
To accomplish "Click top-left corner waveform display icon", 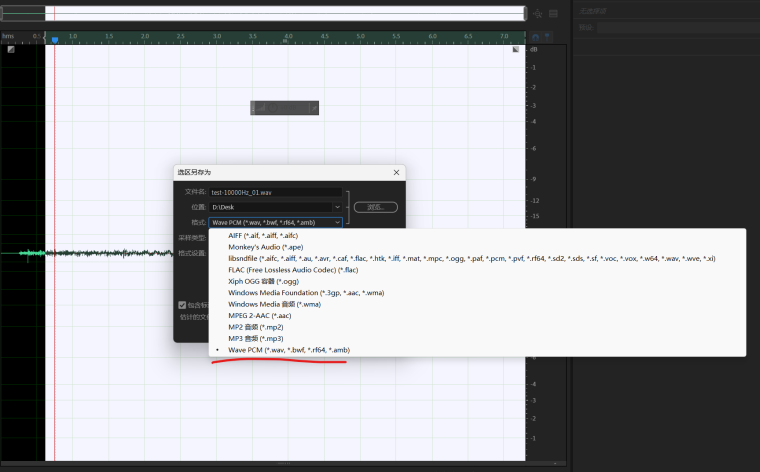I will [11, 49].
